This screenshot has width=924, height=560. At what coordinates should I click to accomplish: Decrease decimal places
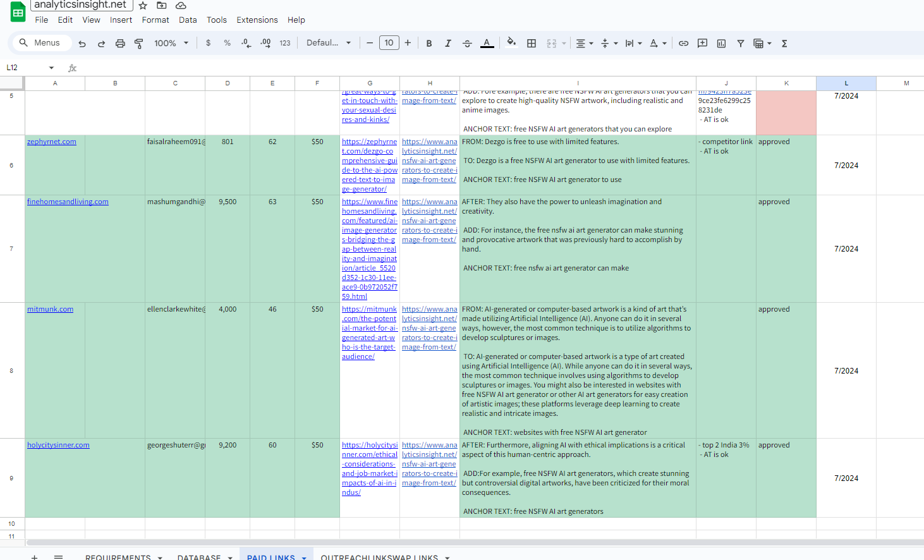coord(246,43)
